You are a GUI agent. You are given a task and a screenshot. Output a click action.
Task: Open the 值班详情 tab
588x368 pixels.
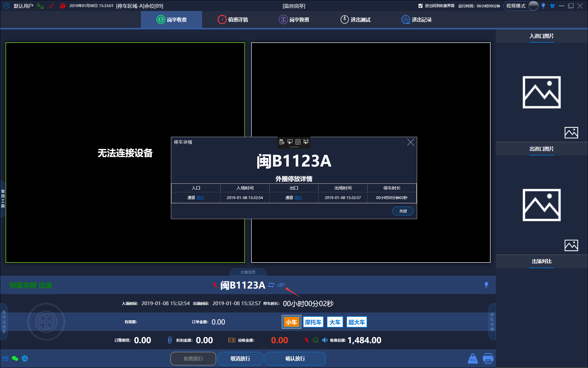click(x=233, y=20)
